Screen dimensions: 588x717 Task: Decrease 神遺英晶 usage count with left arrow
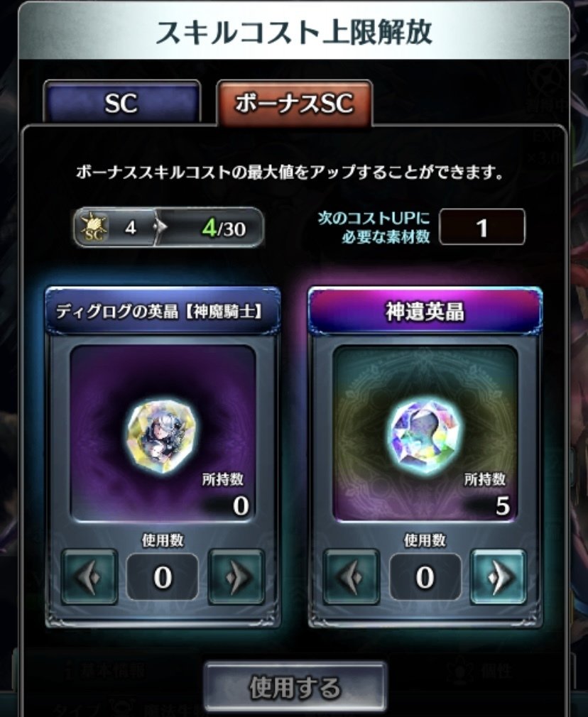point(352,577)
